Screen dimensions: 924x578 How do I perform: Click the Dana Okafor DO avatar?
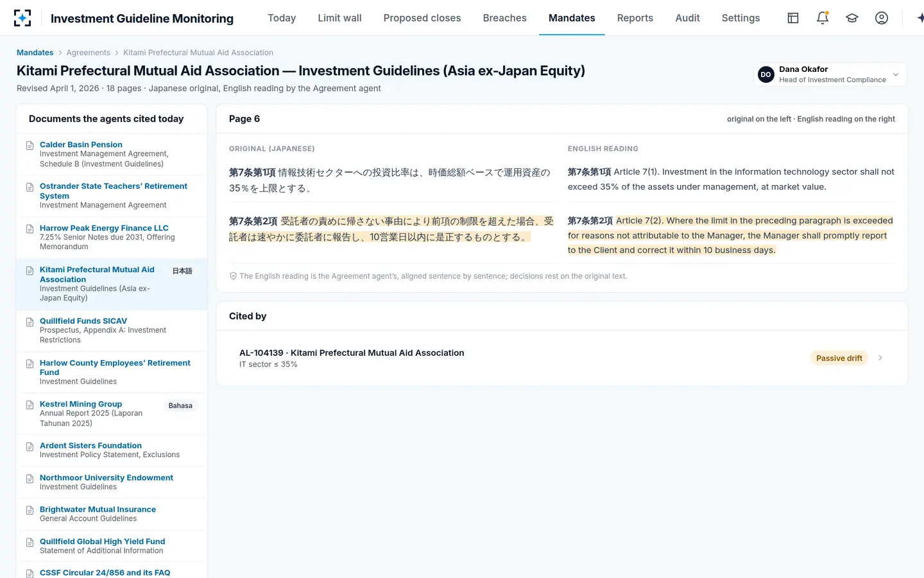(x=766, y=74)
